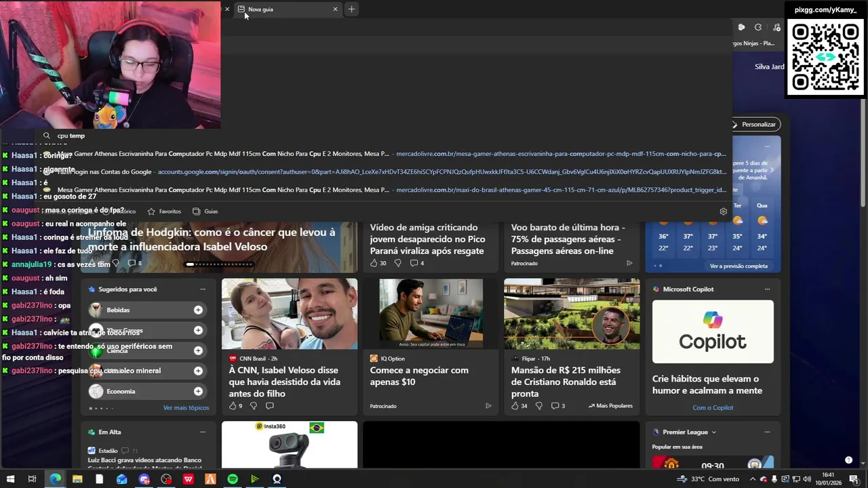Open a new tab with the plus button
This screenshot has width=868, height=488.
point(351,9)
